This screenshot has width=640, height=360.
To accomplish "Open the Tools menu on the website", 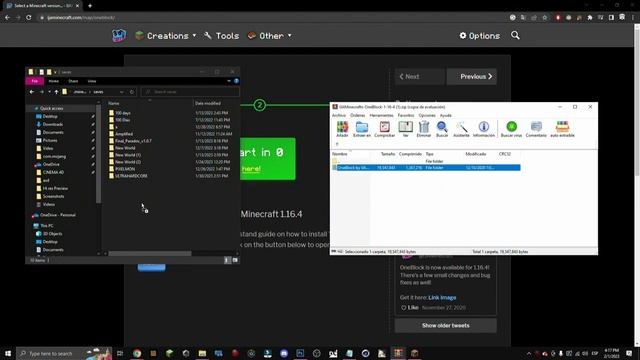I will coord(222,36).
